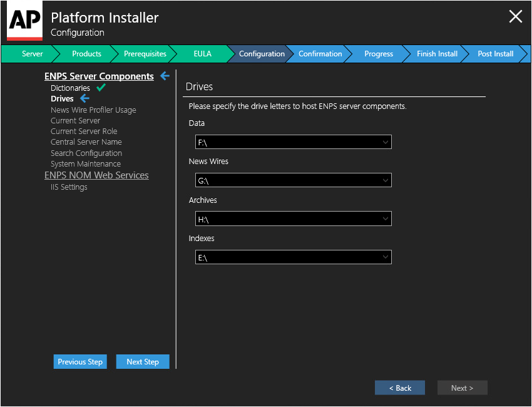The image size is (532, 407).
Task: Go to the Server step tab
Action: (31, 54)
